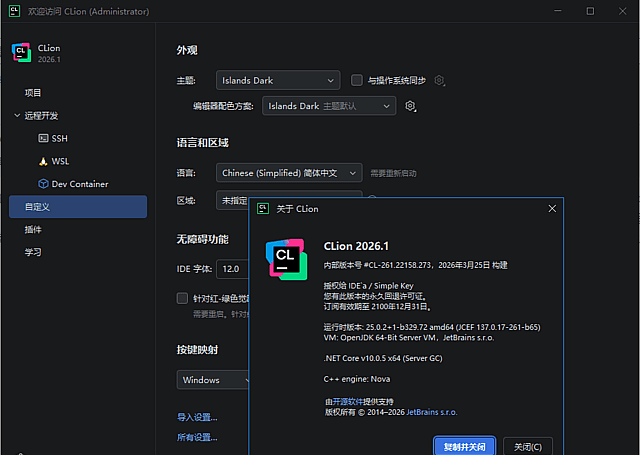
Task: Click the IDE font size field showing 12.0
Action: tap(233, 269)
